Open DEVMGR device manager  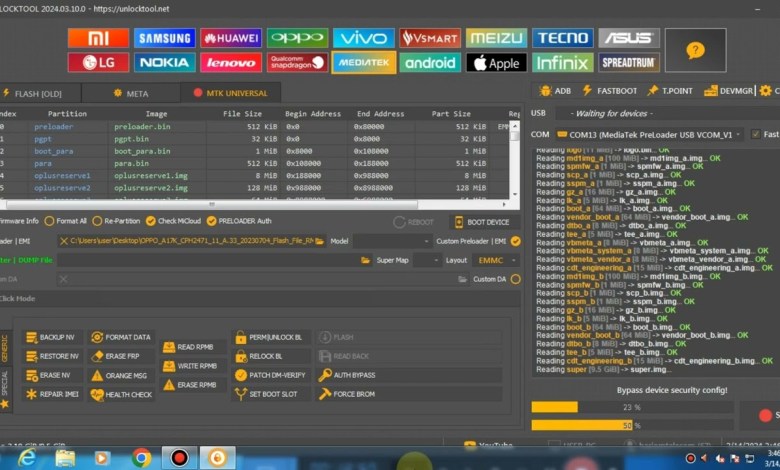(x=729, y=91)
